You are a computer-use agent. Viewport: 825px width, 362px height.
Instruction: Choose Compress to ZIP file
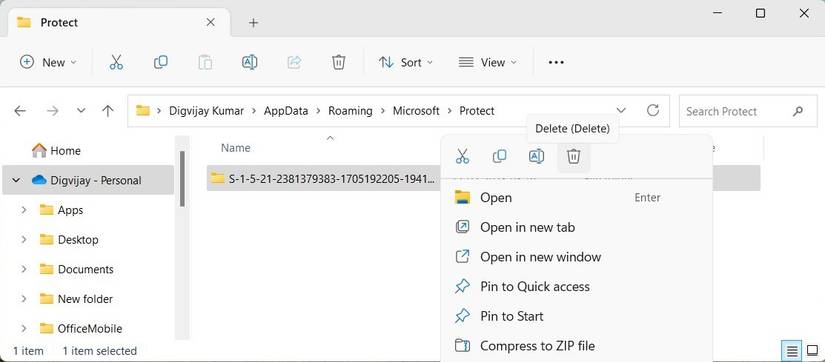(x=577, y=346)
